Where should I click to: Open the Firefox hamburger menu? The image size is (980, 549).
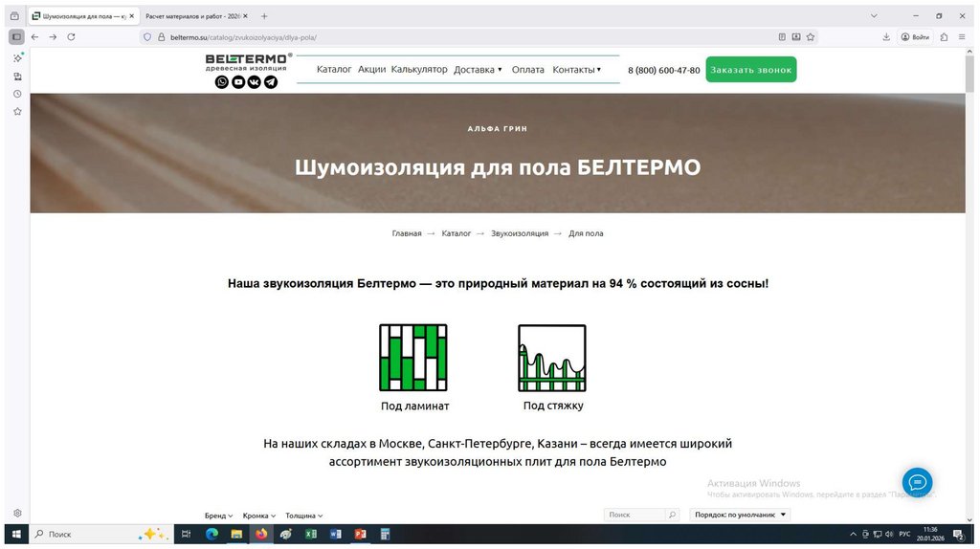[962, 37]
